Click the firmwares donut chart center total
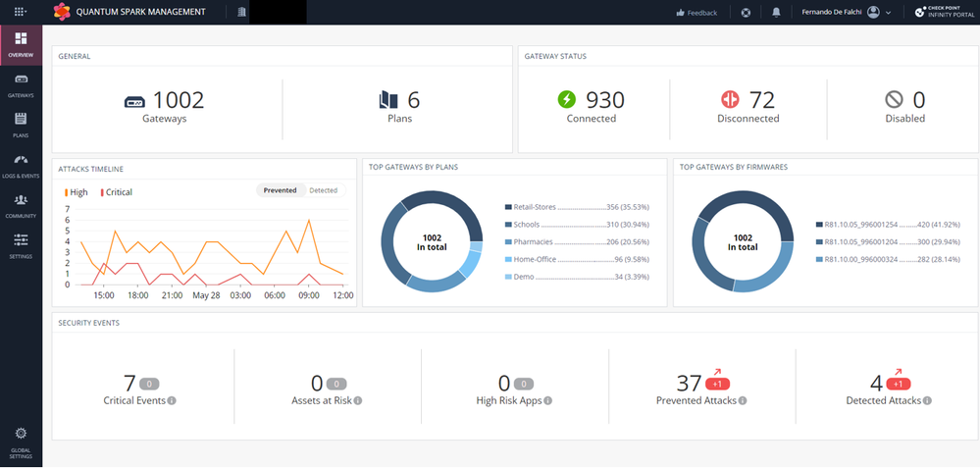Viewport: 980px width, 468px height. coord(743,242)
